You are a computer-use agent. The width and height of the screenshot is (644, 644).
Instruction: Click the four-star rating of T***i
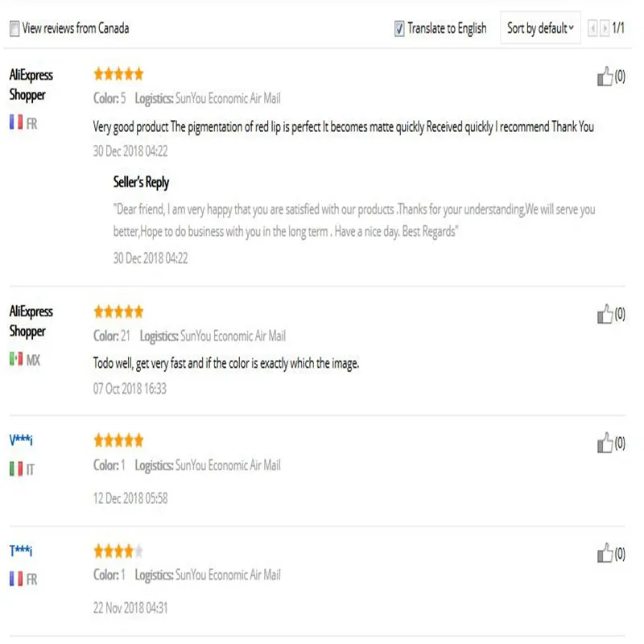click(x=118, y=551)
